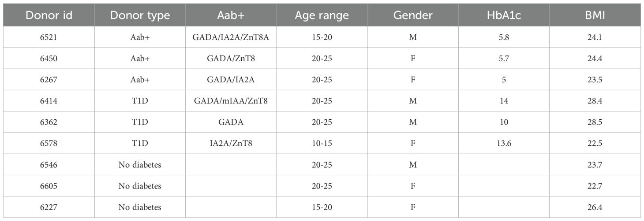
Task: Click the BMI column header
Action: coord(595,15)
